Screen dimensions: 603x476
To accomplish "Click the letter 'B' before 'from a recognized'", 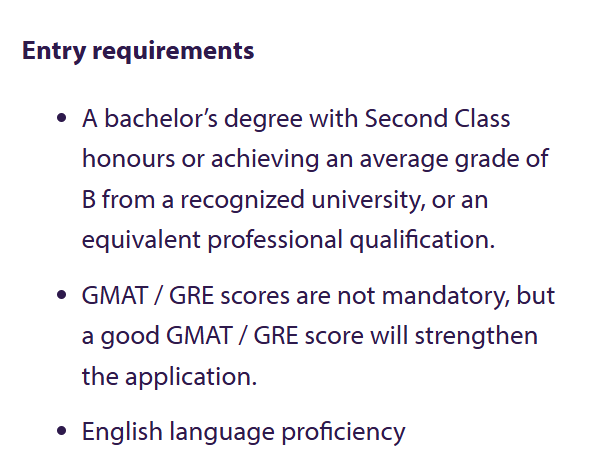I will click(x=89, y=199).
